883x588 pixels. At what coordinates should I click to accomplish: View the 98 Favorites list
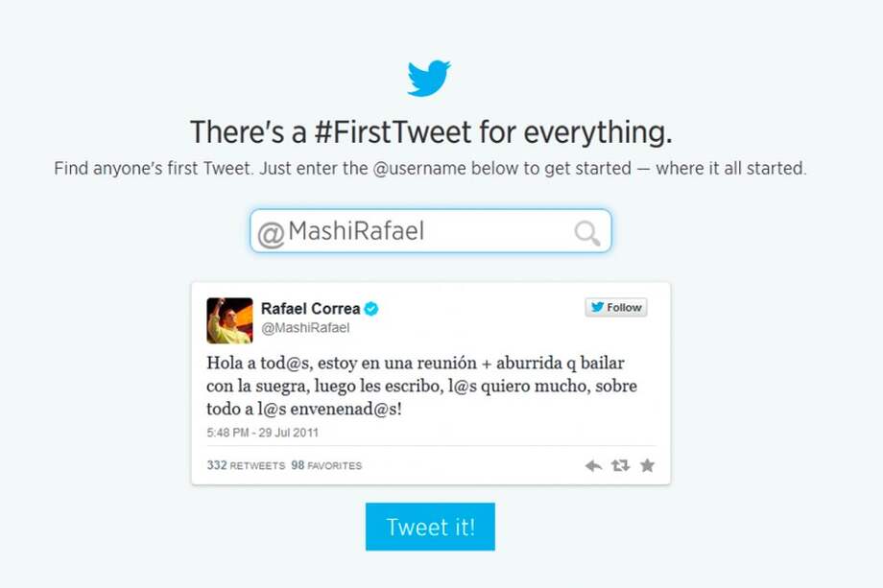[x=326, y=466]
